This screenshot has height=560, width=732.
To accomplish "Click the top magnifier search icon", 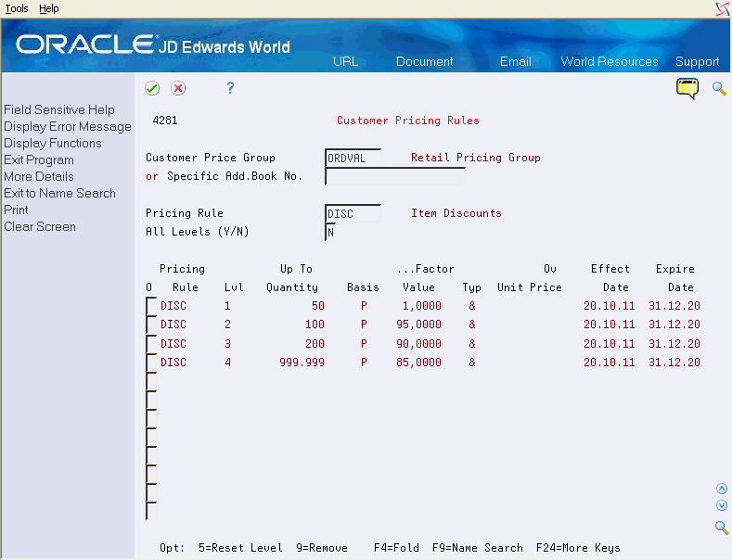I will [x=719, y=88].
